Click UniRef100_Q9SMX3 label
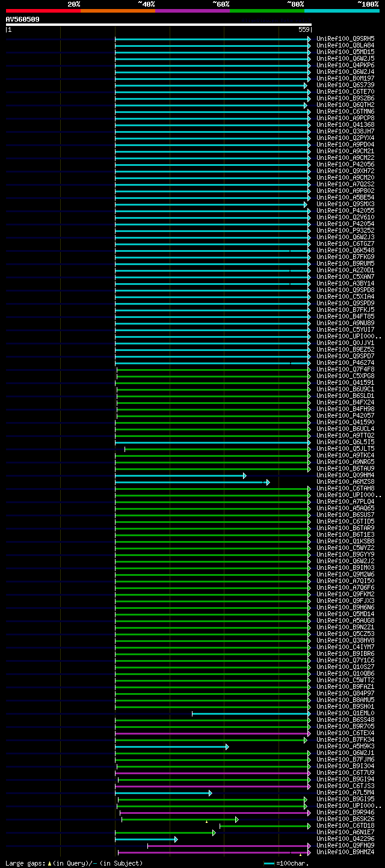This screenshot has width=385, height=868. coord(345,204)
